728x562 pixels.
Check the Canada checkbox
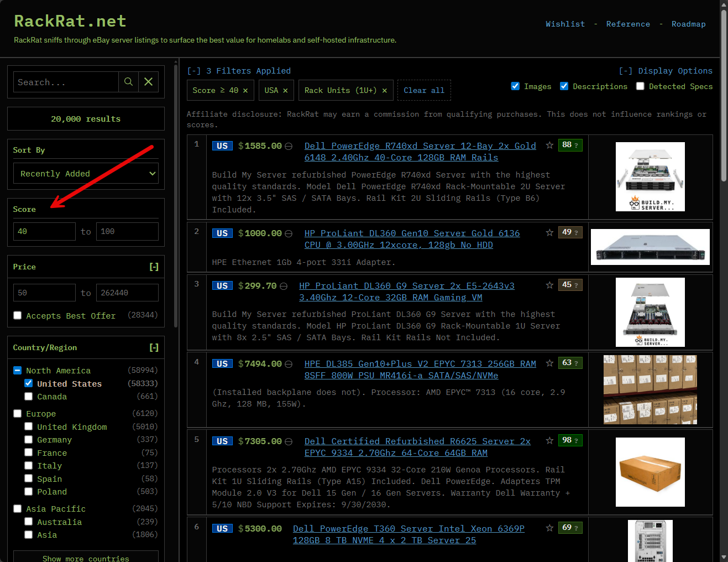pos(29,396)
